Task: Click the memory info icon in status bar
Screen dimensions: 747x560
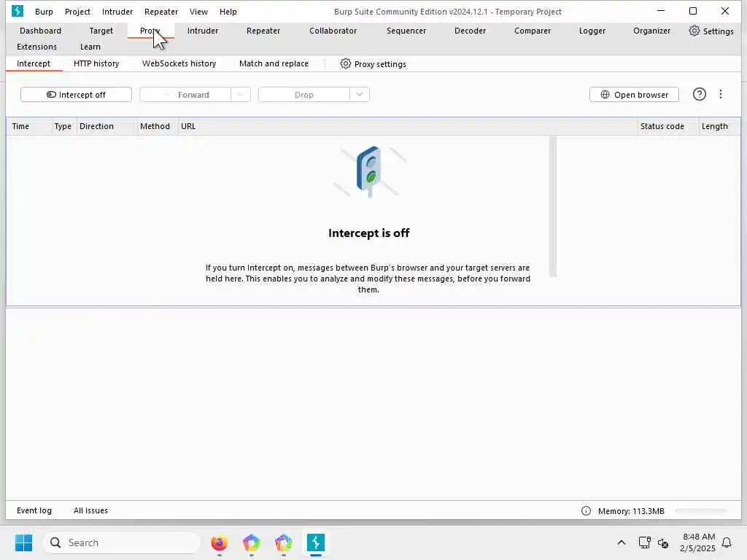Action: [x=586, y=510]
